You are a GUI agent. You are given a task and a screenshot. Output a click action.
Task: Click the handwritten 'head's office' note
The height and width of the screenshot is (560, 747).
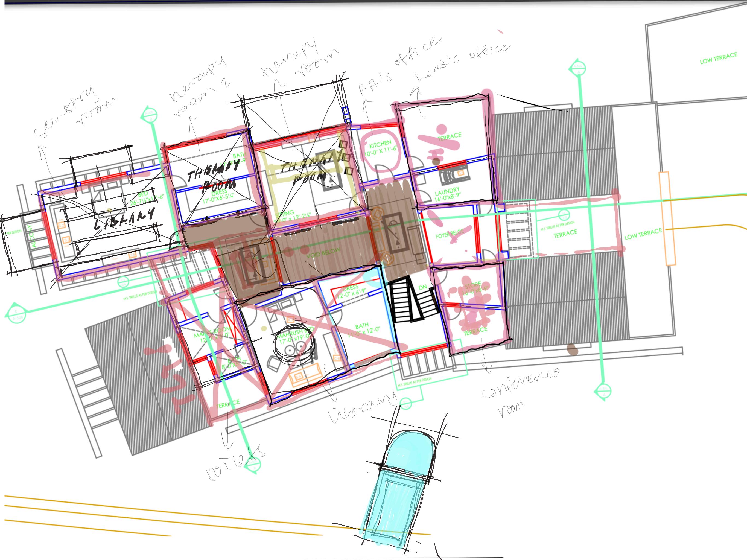(x=463, y=63)
